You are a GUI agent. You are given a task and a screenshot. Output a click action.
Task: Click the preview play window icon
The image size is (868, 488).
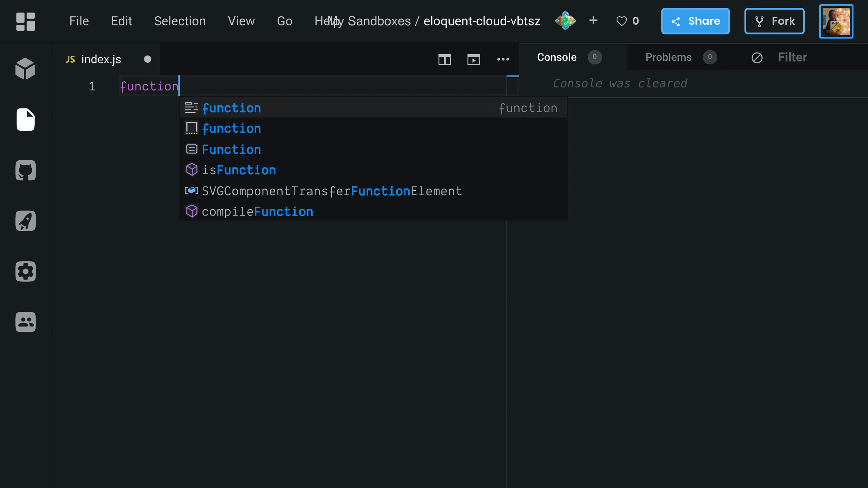click(x=474, y=60)
